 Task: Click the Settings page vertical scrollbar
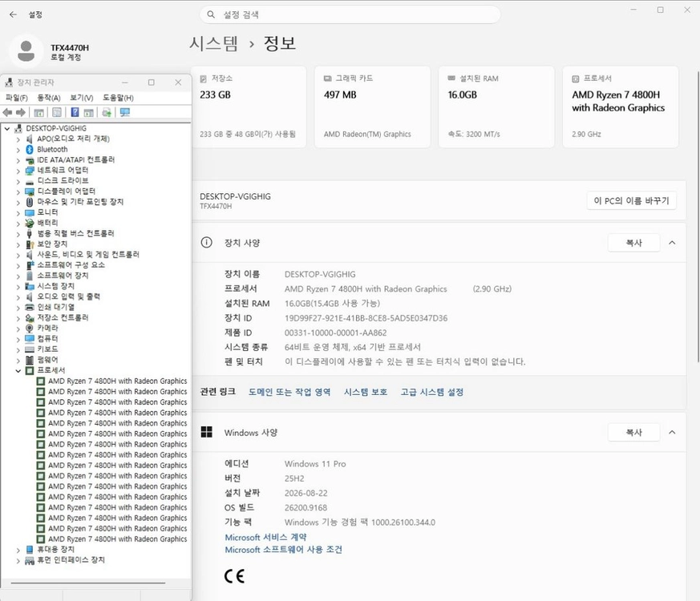point(698,216)
